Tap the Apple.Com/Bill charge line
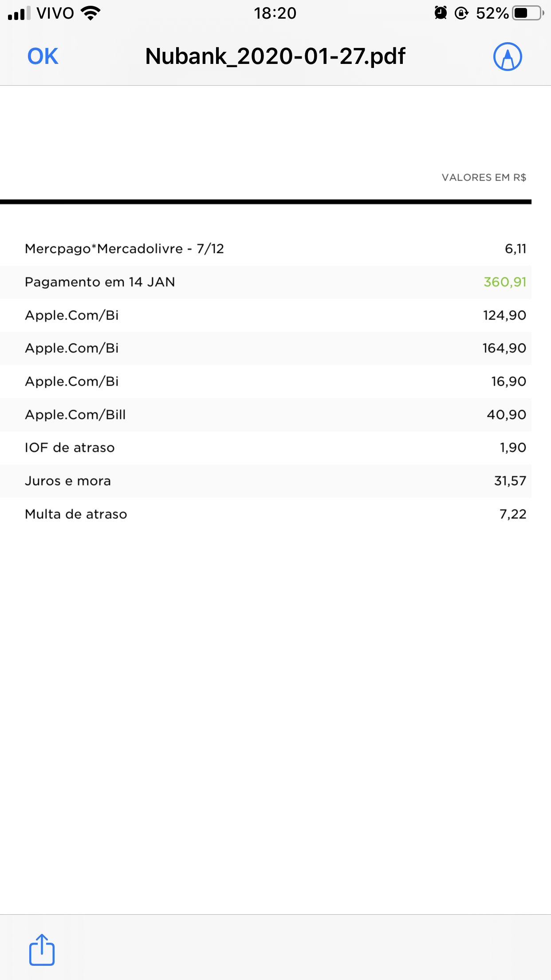551x980 pixels. click(75, 415)
